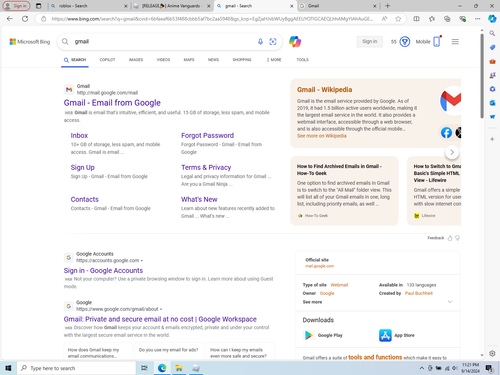This screenshot has height=375, width=500.
Task: Switch to the Gmail browser tab
Action: pyautogui.click(x=337, y=6)
